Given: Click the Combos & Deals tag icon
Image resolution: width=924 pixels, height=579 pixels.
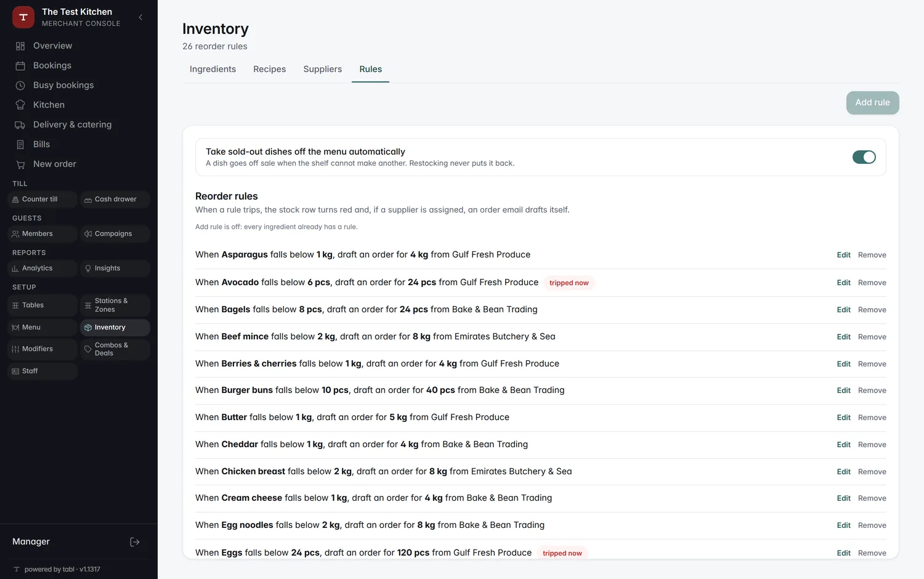Looking at the screenshot, I should click(x=88, y=349).
